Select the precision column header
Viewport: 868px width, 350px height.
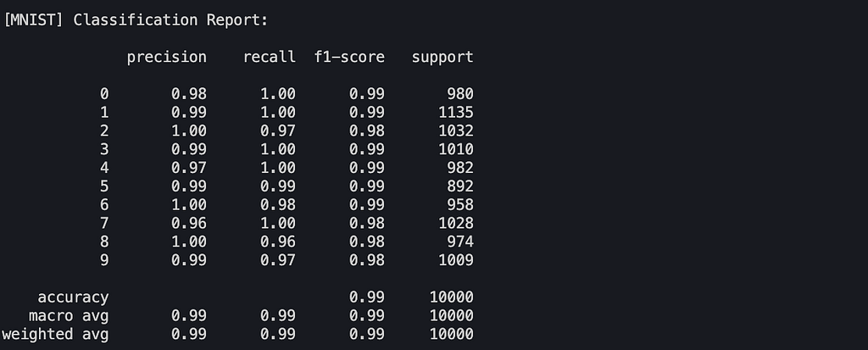click(167, 58)
